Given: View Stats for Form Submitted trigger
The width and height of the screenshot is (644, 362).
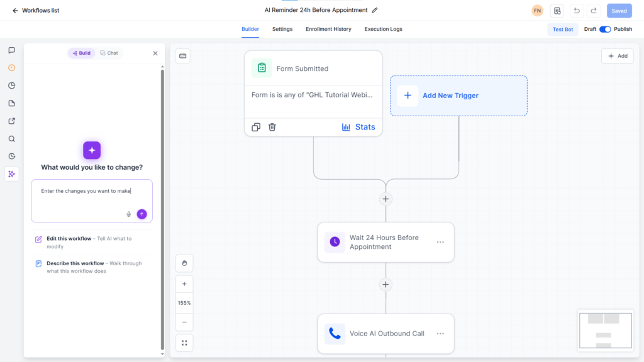Looking at the screenshot, I should 358,127.
